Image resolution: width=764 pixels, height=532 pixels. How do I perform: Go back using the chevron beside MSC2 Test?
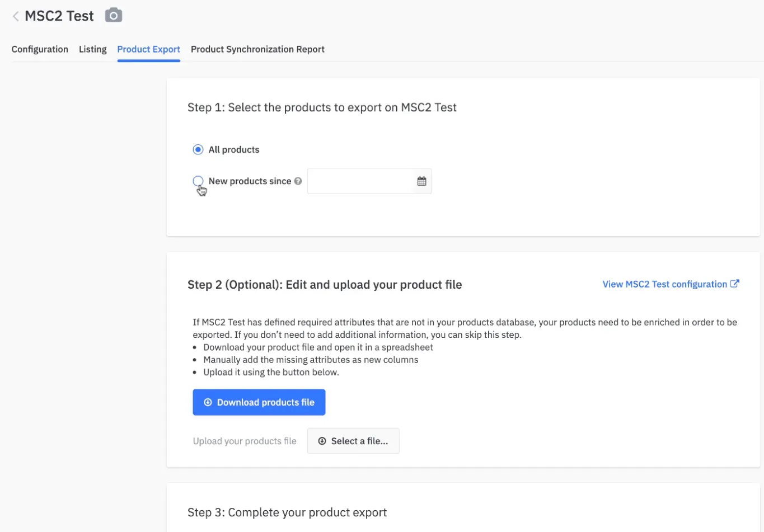tap(16, 16)
